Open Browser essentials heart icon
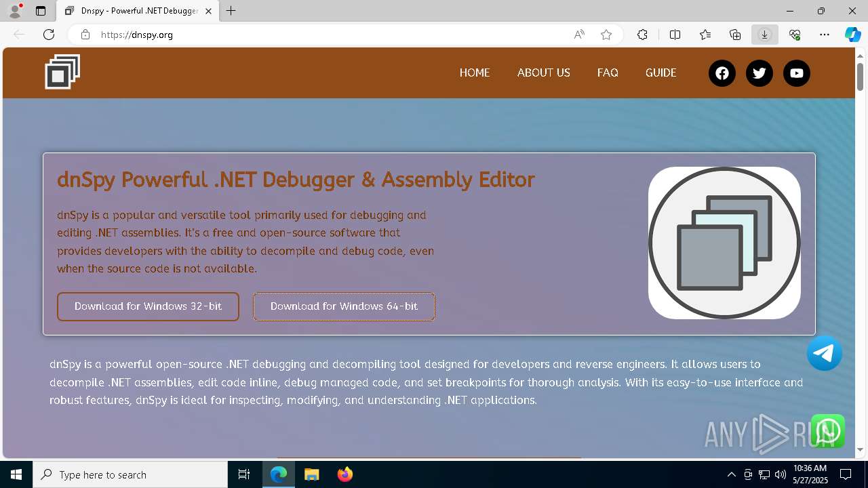 (x=795, y=35)
